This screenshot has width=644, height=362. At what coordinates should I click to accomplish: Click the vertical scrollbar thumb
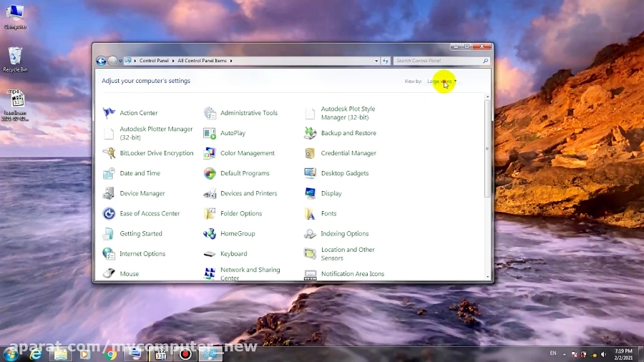(487, 149)
